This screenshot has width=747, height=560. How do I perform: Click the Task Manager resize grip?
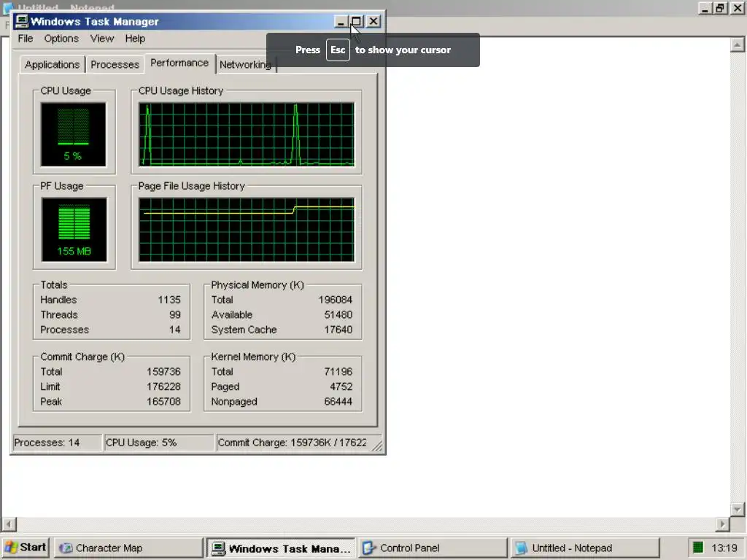click(378, 446)
